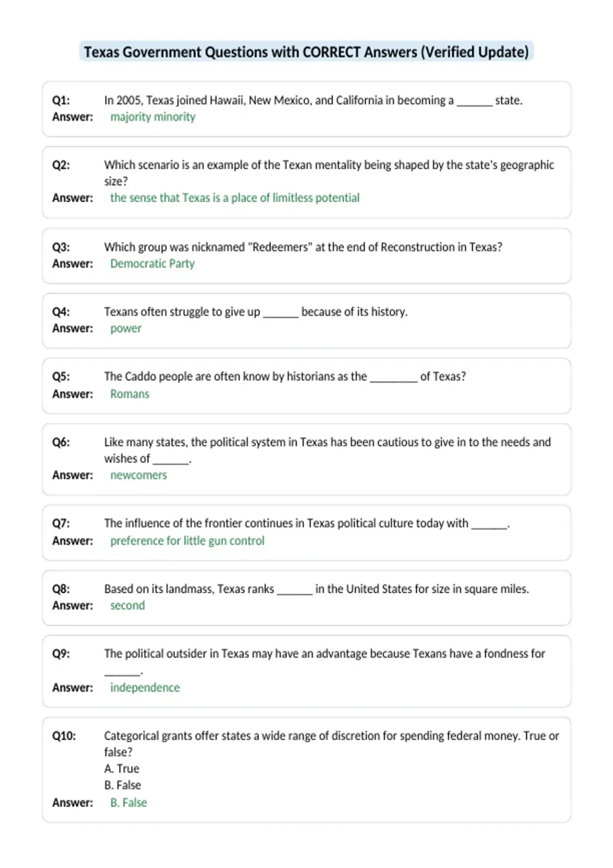
Task: Click the Q9 political outsider question
Action: 324,662
